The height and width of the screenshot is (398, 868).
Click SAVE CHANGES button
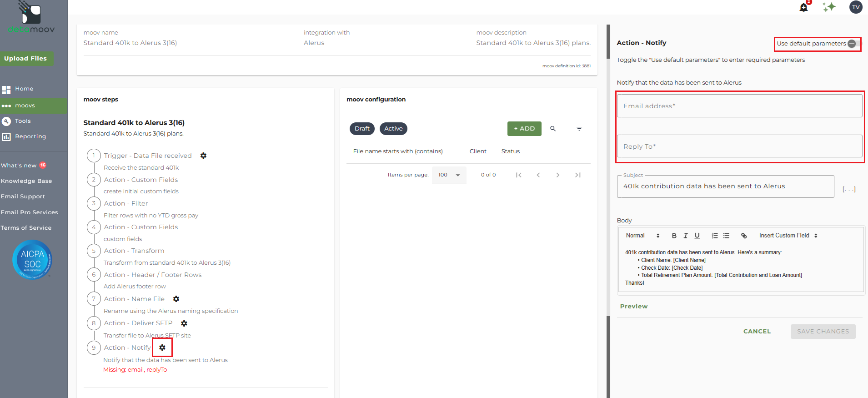pos(823,332)
